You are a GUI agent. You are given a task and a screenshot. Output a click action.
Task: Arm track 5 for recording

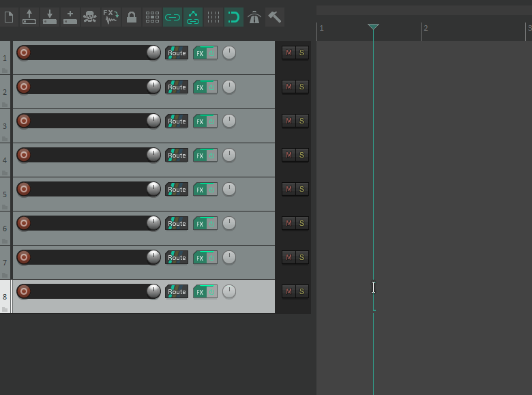[x=24, y=189]
